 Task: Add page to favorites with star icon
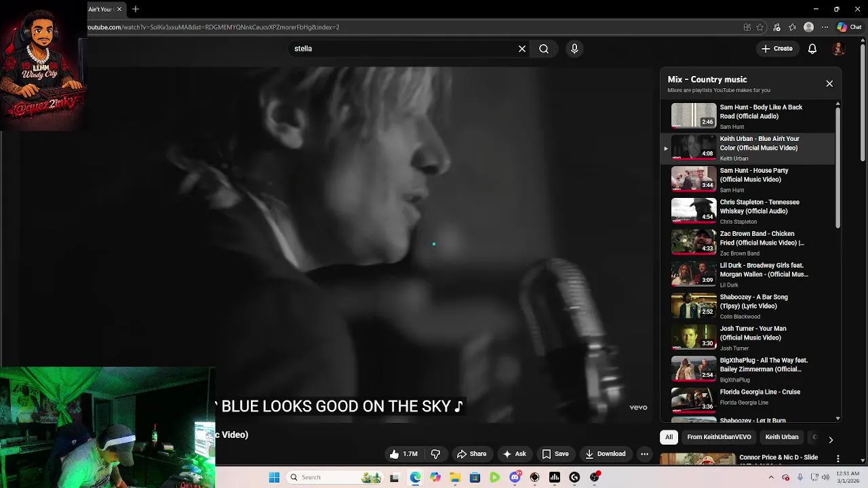(x=760, y=27)
